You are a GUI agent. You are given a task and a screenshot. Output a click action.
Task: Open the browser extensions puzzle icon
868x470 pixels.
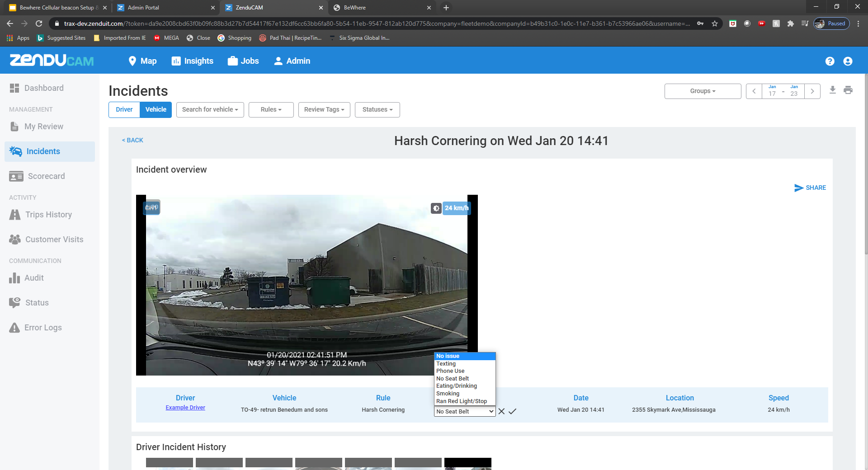[x=790, y=23]
